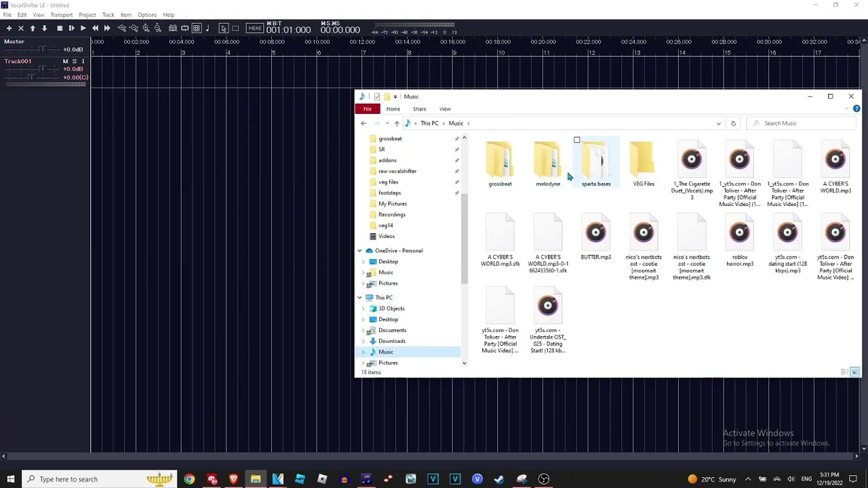Open the Transport menu
Viewport: 868px width, 488px height.
pos(61,15)
